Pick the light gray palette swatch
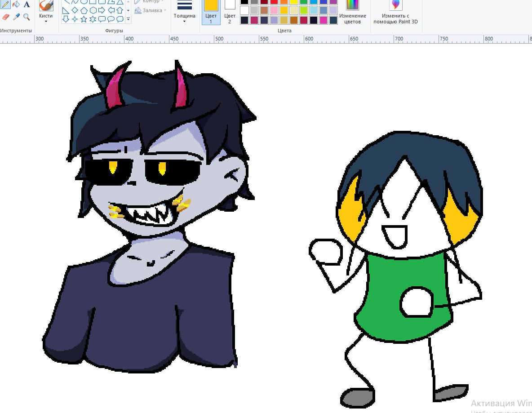Screen dimensions: 532x413 coord(254,10)
